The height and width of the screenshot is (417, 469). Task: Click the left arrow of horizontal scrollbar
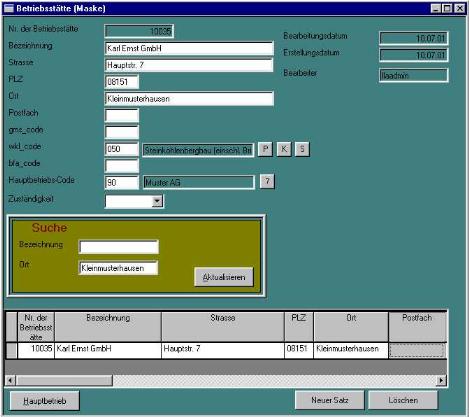click(10, 380)
